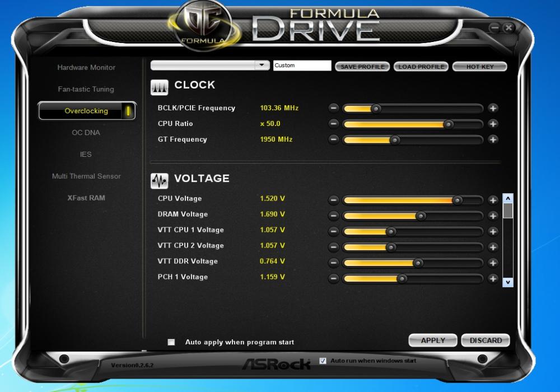Increase BCLK/PCIE Frequency with plus icon
560x392 pixels.
click(493, 108)
